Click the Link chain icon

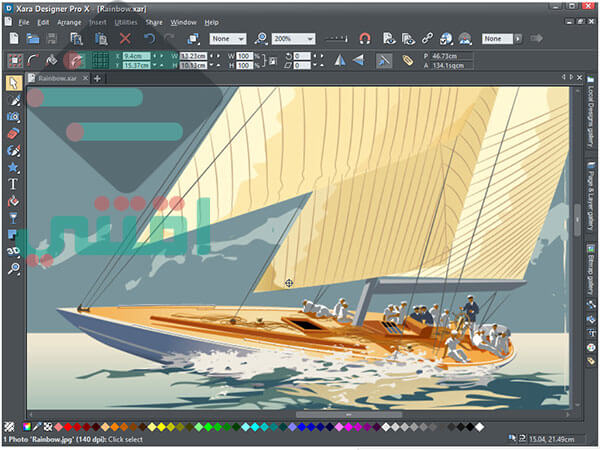[x=427, y=38]
